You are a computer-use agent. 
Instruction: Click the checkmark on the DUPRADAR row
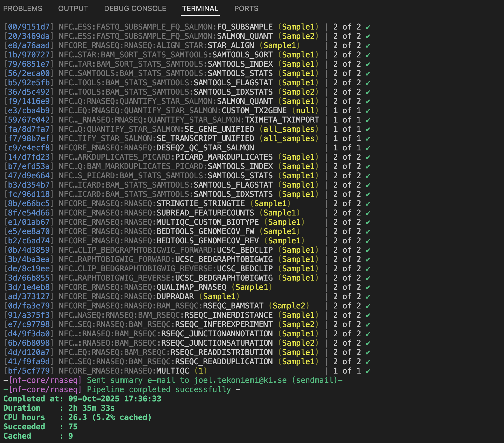(368, 297)
